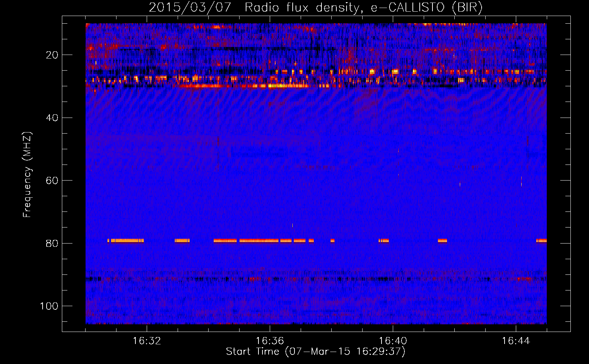Click the y-axis tick label '60'
Image resolution: width=589 pixels, height=364 pixels.
[x=52, y=181]
